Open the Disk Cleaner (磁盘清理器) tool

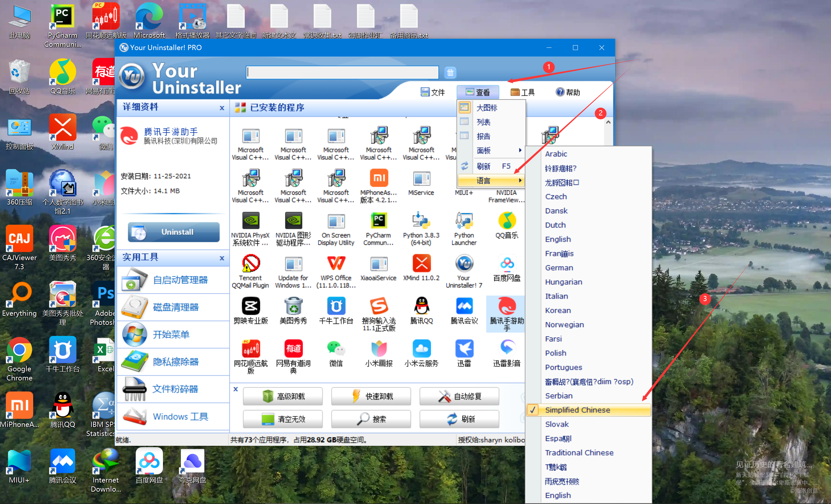tap(175, 307)
